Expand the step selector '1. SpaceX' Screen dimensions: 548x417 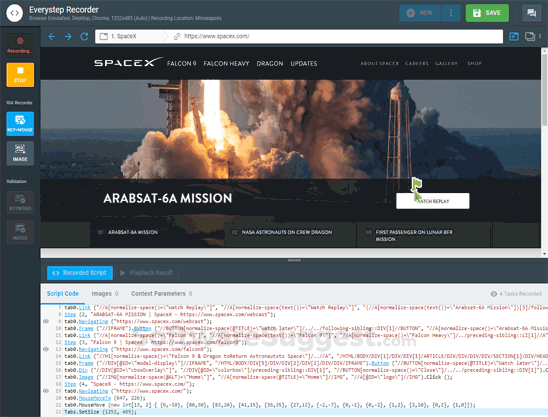click(x=132, y=36)
